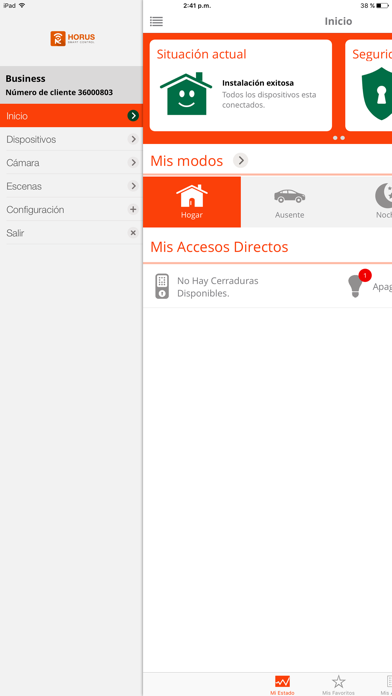This screenshot has width=392, height=696.
Task: Open the Mis Favoritos tab
Action: [338, 685]
